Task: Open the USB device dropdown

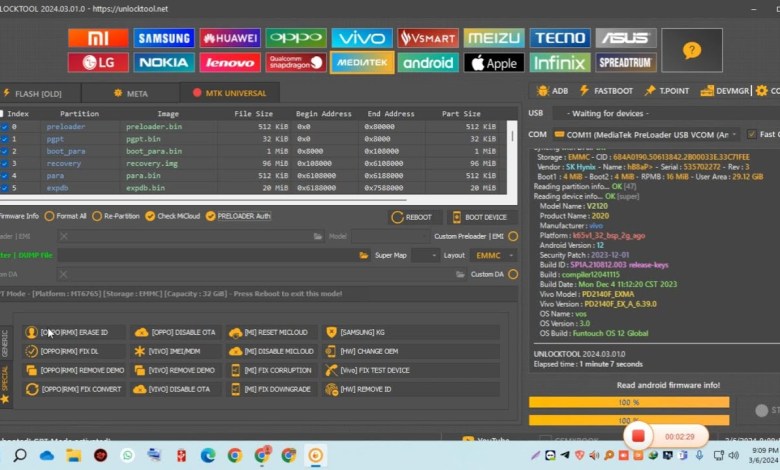Action: 667,113
